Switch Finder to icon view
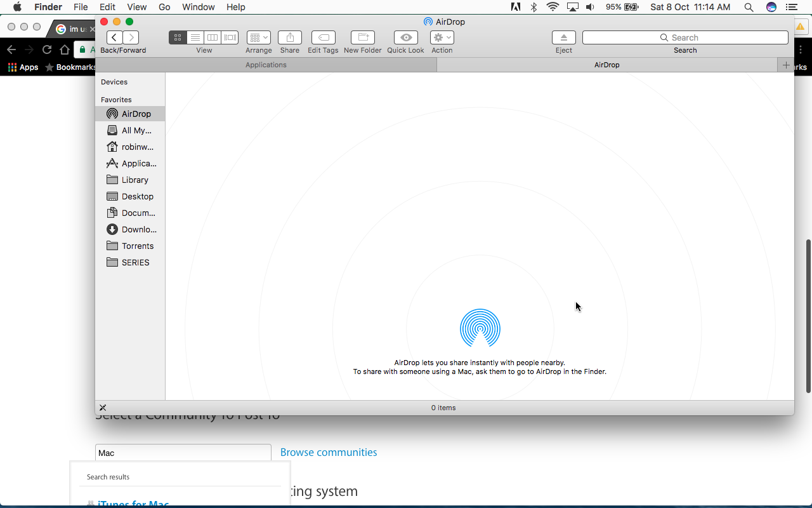812x508 pixels. (x=178, y=37)
